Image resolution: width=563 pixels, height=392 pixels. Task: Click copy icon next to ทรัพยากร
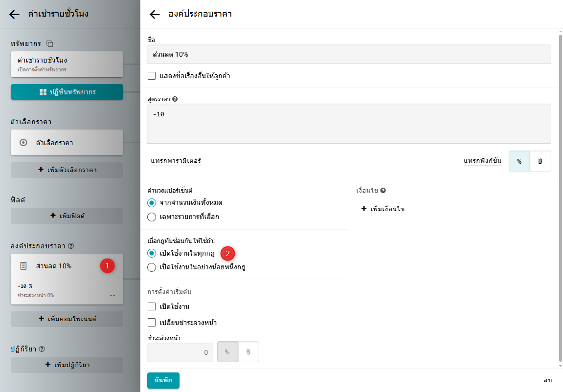click(49, 44)
